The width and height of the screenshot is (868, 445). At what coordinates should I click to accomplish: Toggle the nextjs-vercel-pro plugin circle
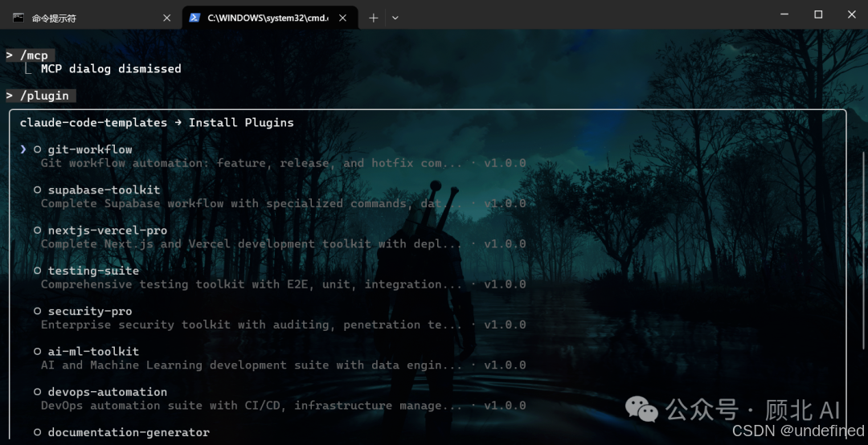(x=38, y=231)
